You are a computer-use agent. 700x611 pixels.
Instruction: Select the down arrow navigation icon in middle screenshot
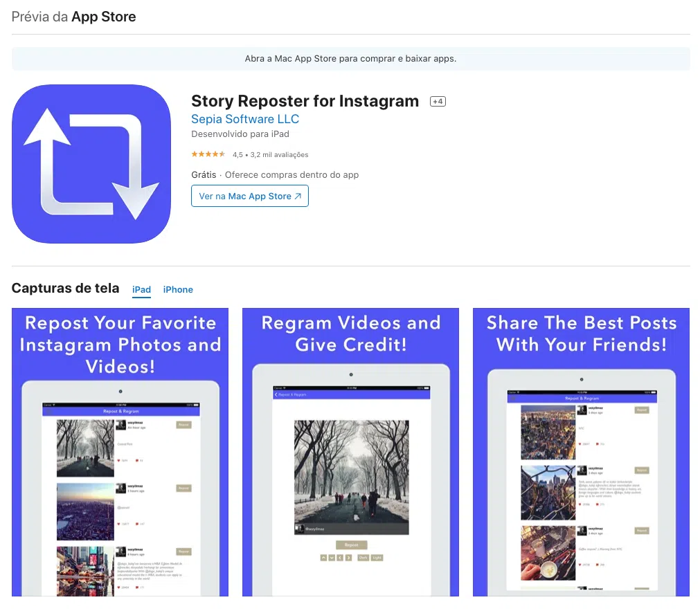332,558
